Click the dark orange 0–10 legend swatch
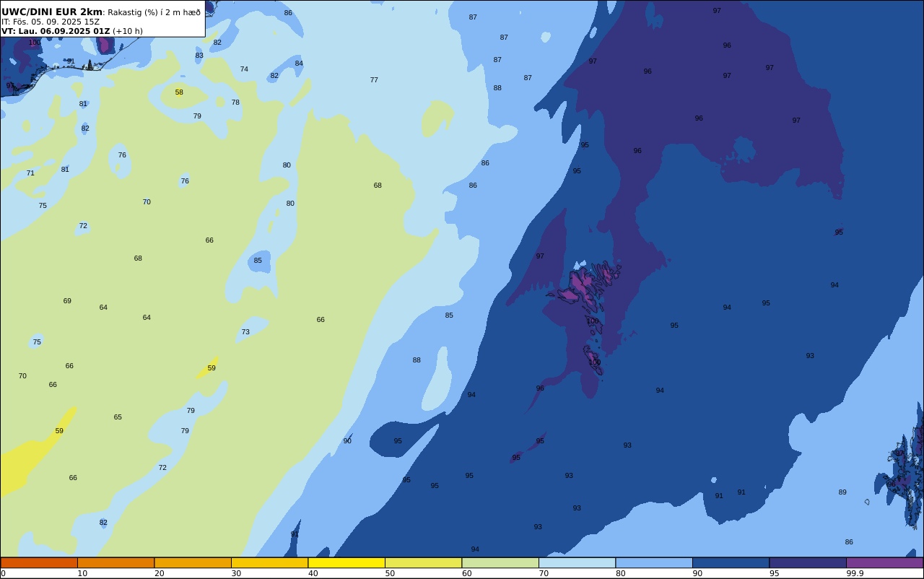The width and height of the screenshot is (924, 579). (39, 563)
